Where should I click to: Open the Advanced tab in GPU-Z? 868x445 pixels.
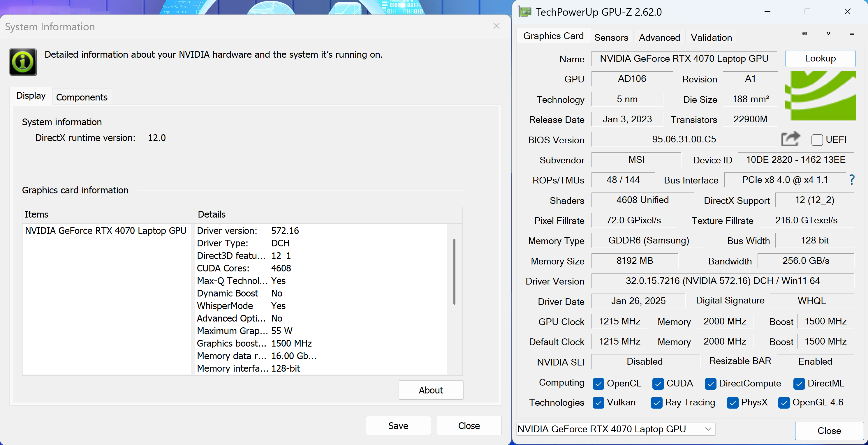[x=659, y=37]
